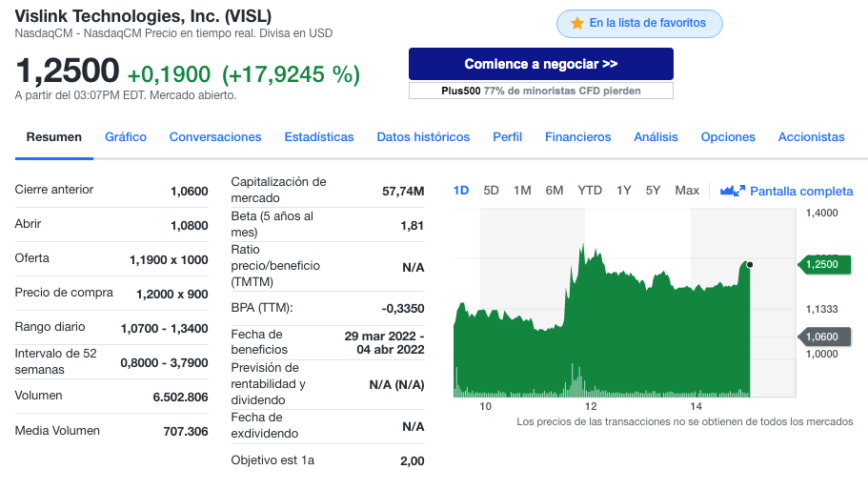Go to Datos históricos tab
Image resolution: width=868 pixels, height=490 pixels.
pyautogui.click(x=423, y=137)
